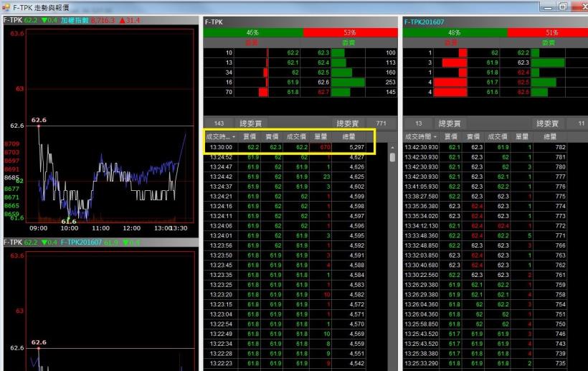The image size is (588, 371).
Task: Open sort arrow on F-TPK 成交時 column
Action: click(x=231, y=136)
